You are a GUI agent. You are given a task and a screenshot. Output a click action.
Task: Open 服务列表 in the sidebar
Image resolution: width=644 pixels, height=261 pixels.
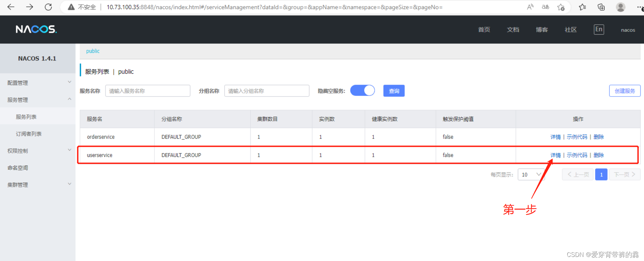(26, 117)
